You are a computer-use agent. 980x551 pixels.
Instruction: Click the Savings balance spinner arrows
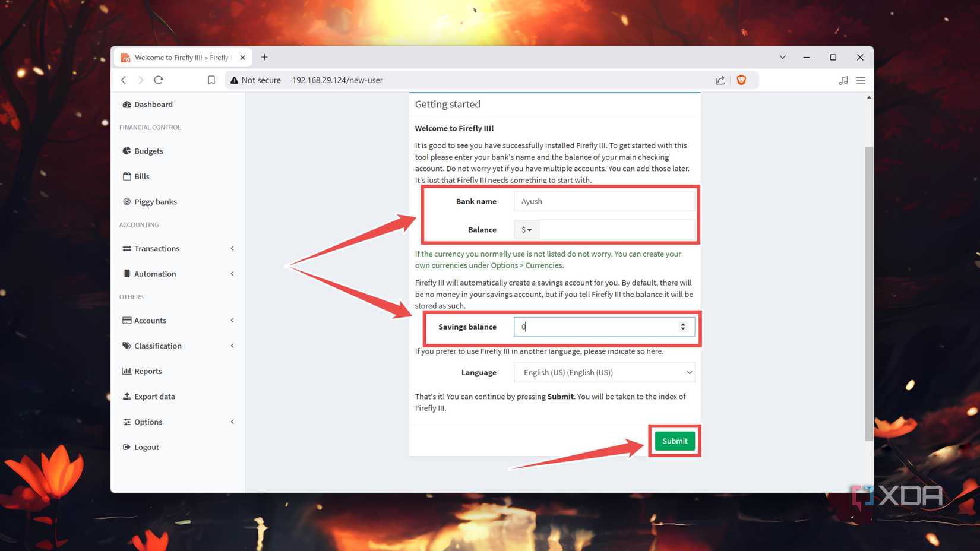point(683,327)
